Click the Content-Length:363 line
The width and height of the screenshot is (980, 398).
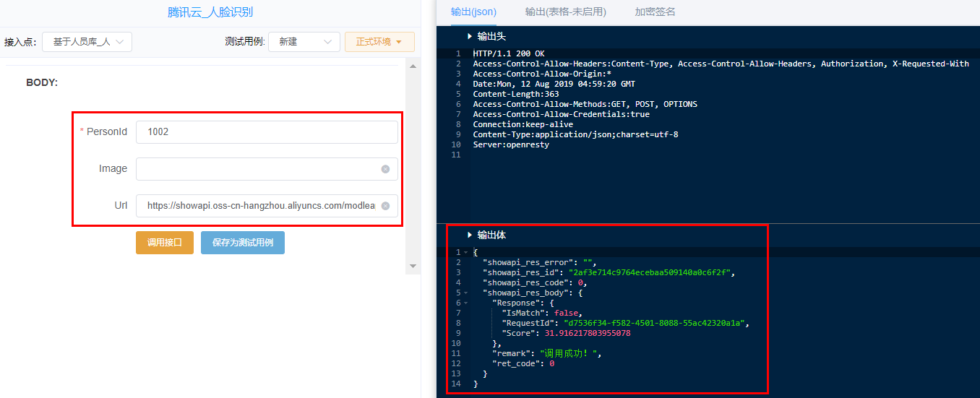pyautogui.click(x=516, y=94)
